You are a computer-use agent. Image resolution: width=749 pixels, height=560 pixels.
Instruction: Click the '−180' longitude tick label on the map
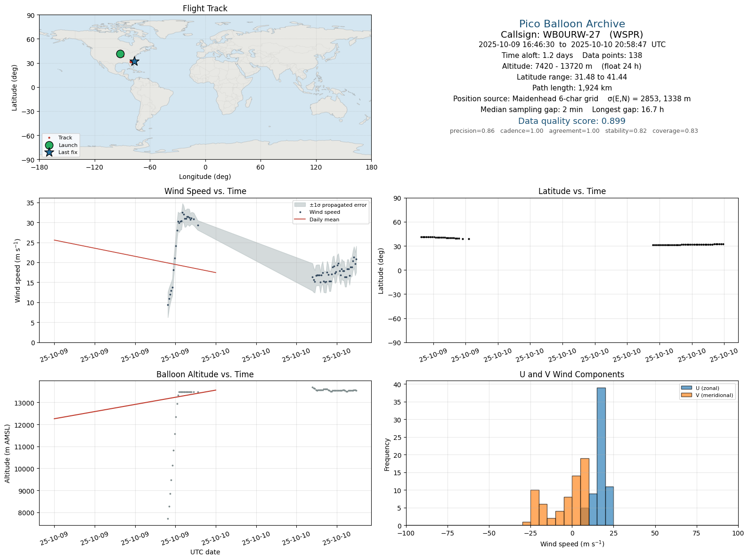[x=39, y=167]
